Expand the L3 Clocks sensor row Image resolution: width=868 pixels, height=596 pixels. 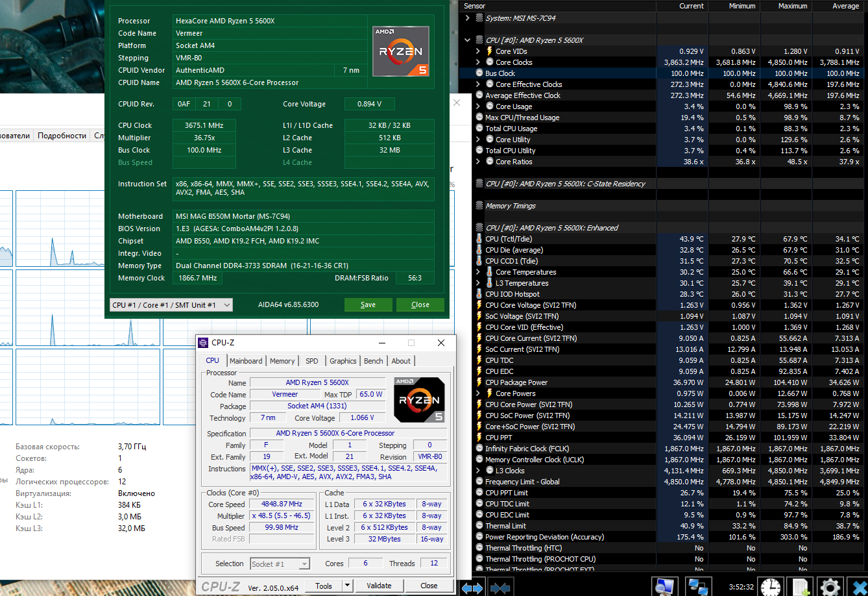pyautogui.click(x=478, y=471)
